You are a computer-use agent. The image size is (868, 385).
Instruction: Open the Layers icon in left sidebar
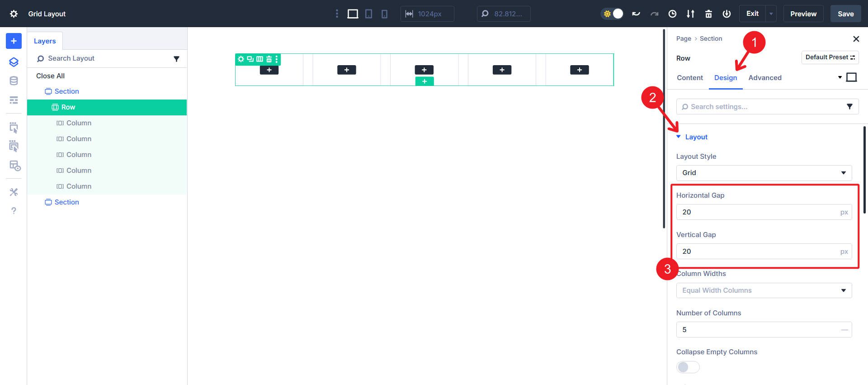click(x=14, y=62)
